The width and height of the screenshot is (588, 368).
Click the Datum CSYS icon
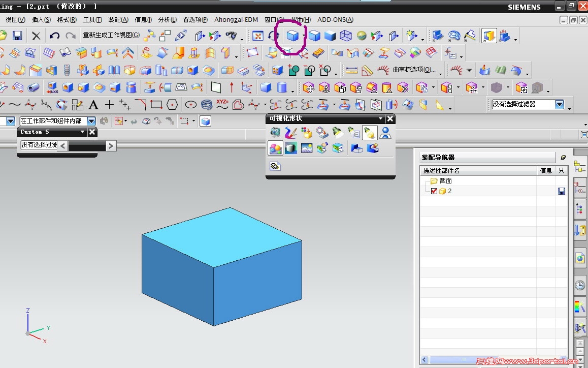tap(246, 87)
